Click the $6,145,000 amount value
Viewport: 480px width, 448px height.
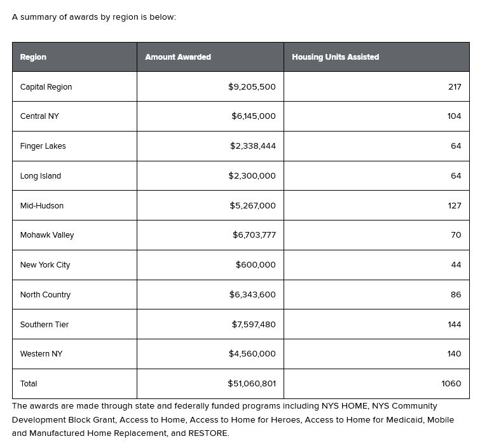(253, 116)
